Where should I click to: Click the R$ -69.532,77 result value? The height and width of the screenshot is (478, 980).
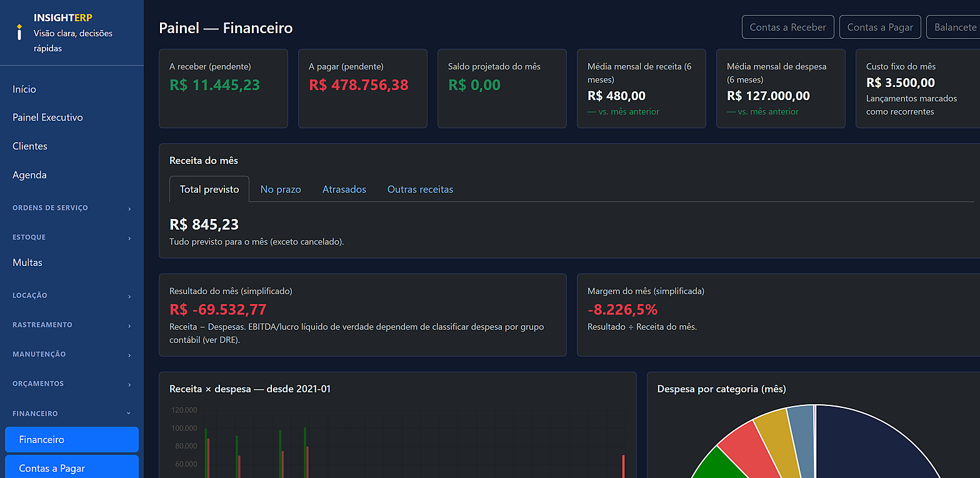(x=218, y=309)
